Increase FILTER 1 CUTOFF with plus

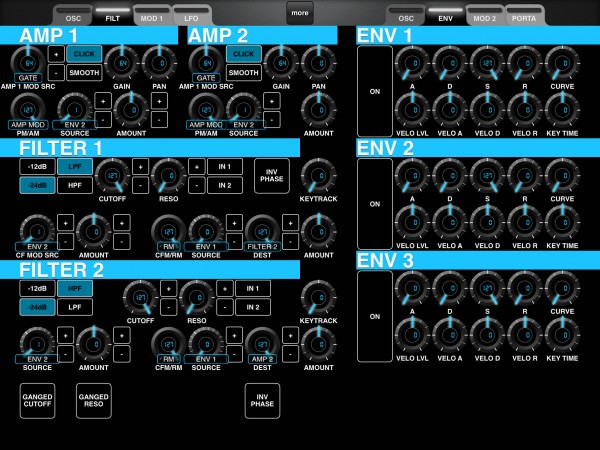click(x=140, y=167)
